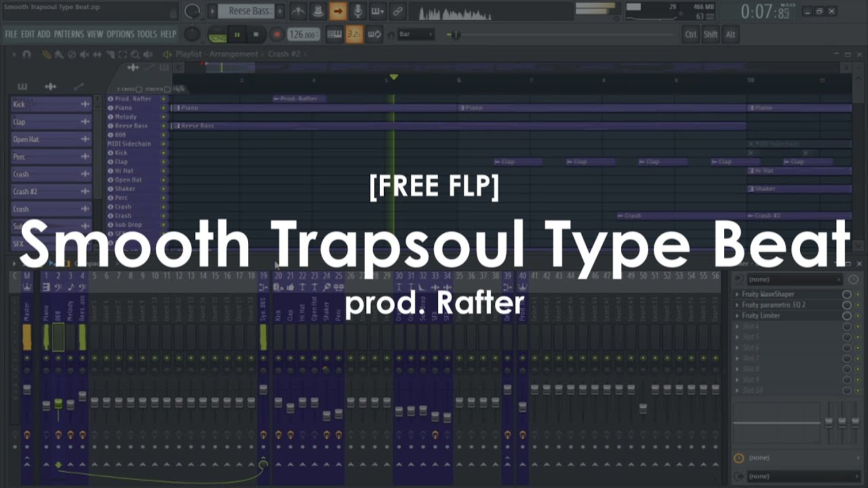Open the TOOLS menu
The image size is (868, 488).
coord(147,34)
